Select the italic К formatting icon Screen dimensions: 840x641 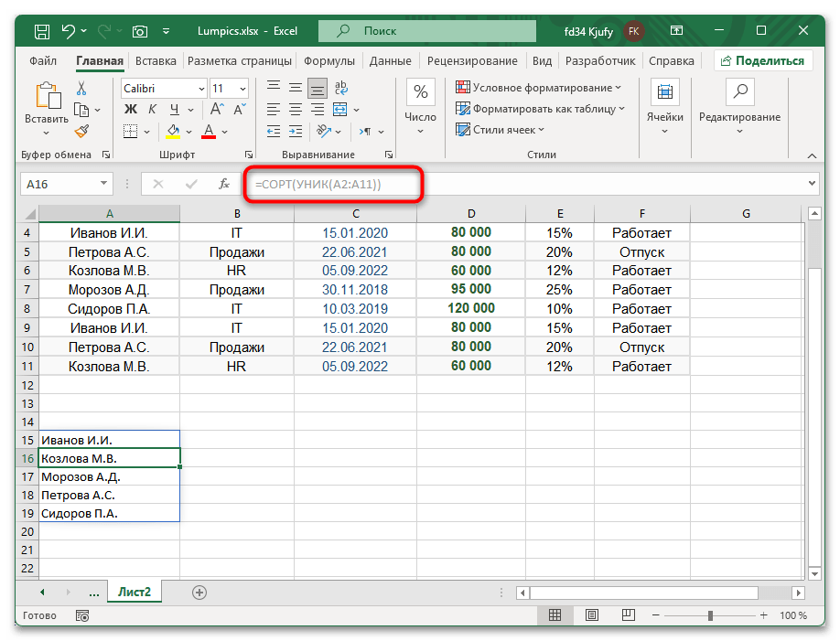pos(152,108)
